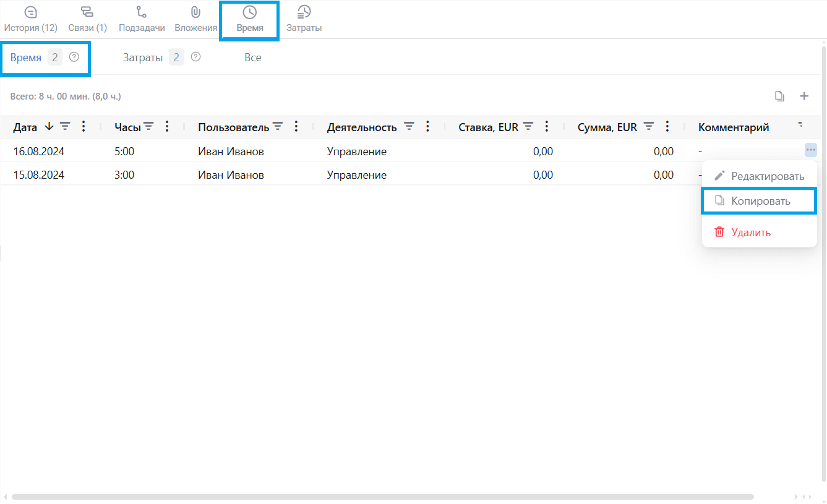Click the Деятельность column header
827x504 pixels.
[362, 127]
